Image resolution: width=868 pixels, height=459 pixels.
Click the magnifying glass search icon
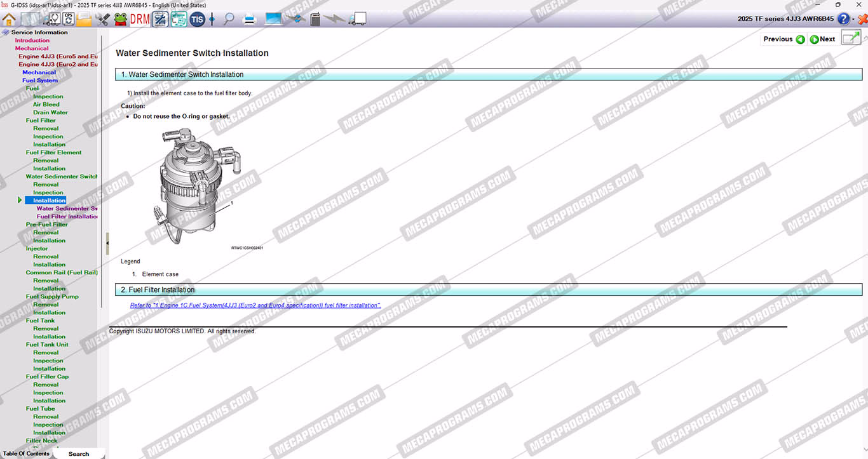[x=229, y=19]
